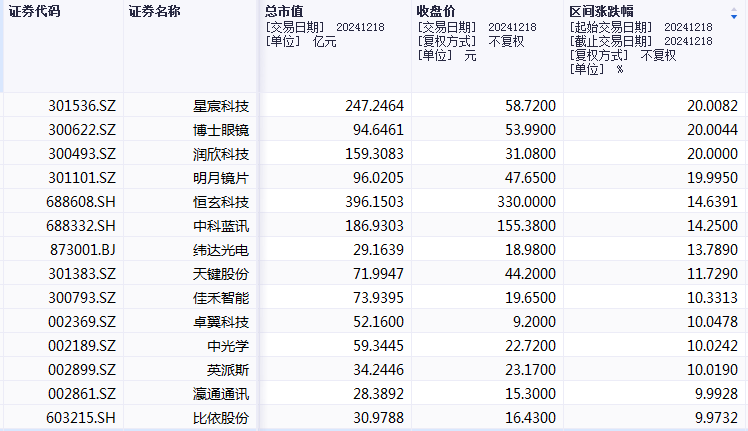Select stock code 300622.SZ

click(82, 130)
